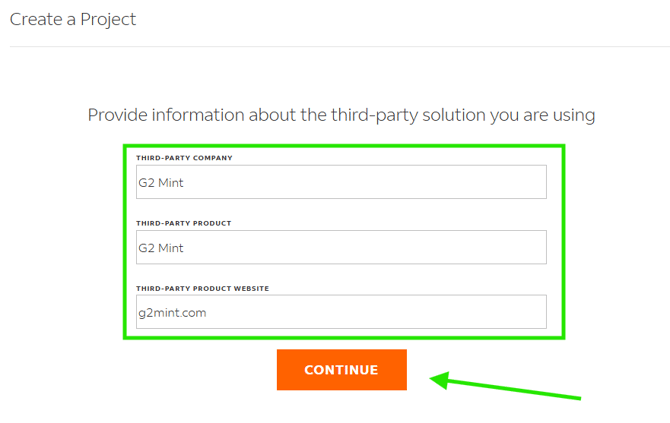This screenshot has width=670, height=423.
Task: Select the Third-Party Product Website field
Action: click(340, 312)
